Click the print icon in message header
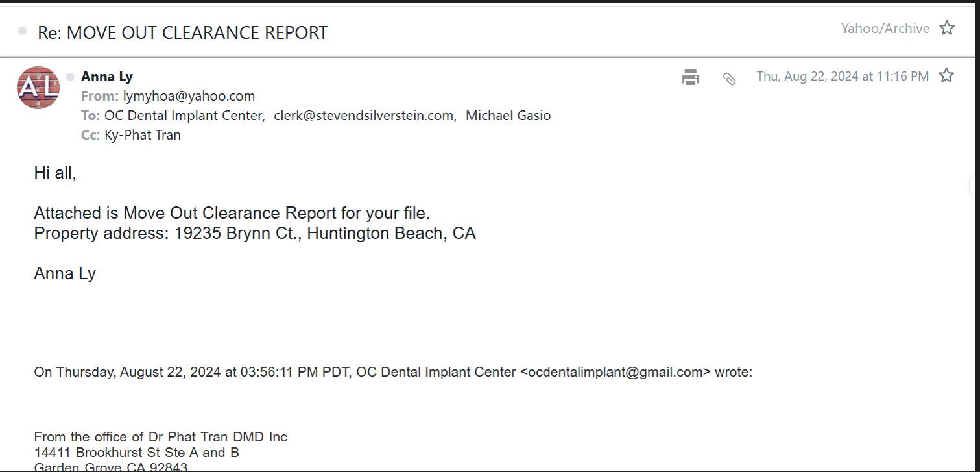Image resolution: width=980 pixels, height=472 pixels. click(x=690, y=77)
